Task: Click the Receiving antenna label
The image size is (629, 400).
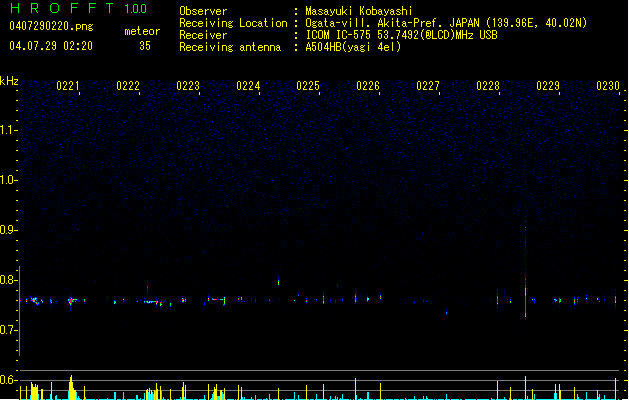Action: tap(230, 47)
